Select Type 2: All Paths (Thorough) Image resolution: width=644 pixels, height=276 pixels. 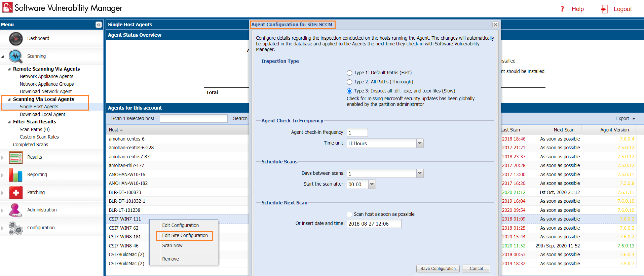pyautogui.click(x=349, y=82)
